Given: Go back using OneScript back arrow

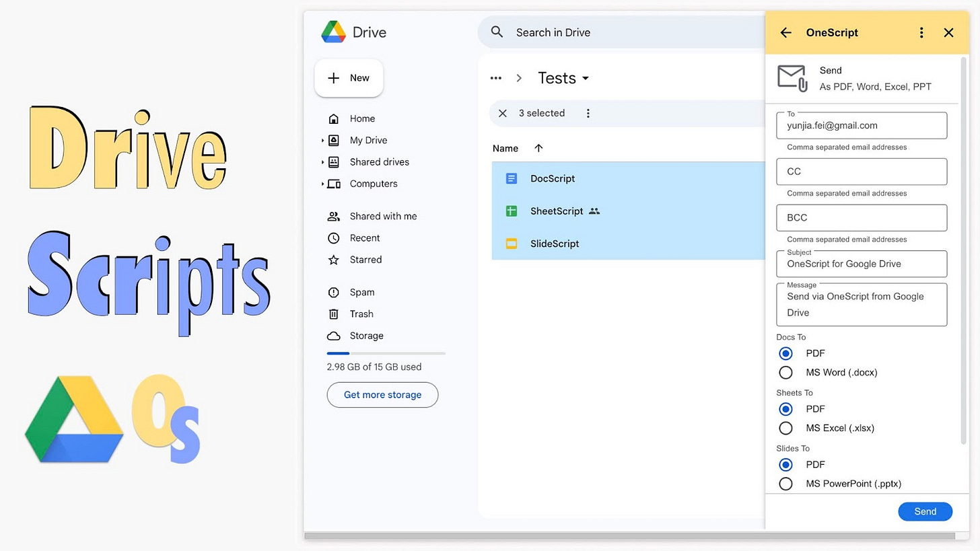Looking at the screenshot, I should 785,32.
